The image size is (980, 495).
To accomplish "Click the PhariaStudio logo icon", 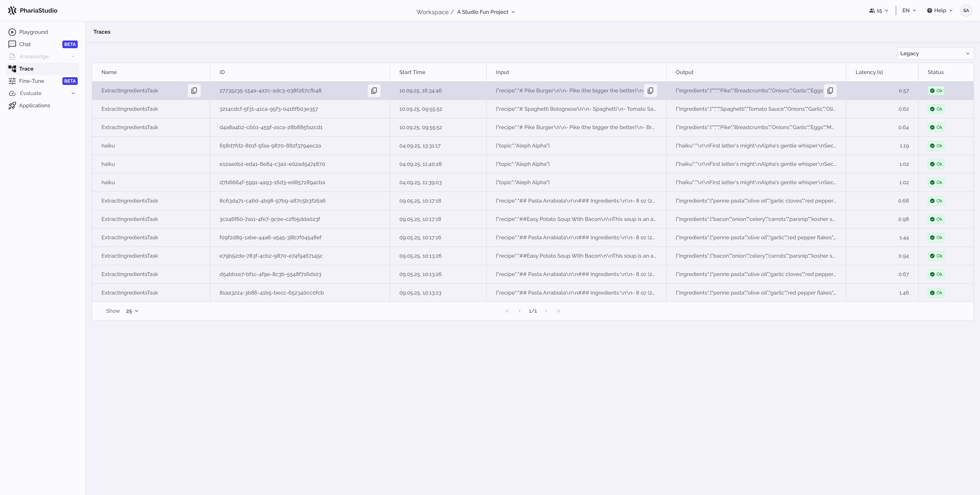I will (12, 10).
